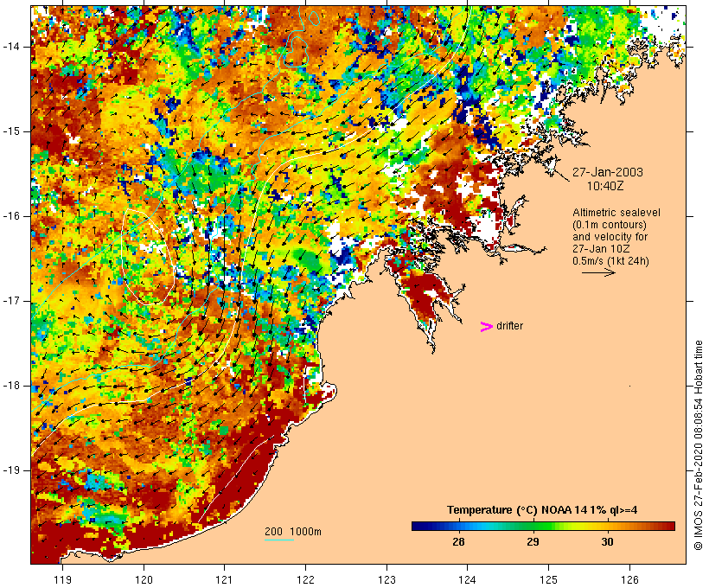Click the colorbar tick label '29'
The width and height of the screenshot is (709, 588).
pos(533,542)
